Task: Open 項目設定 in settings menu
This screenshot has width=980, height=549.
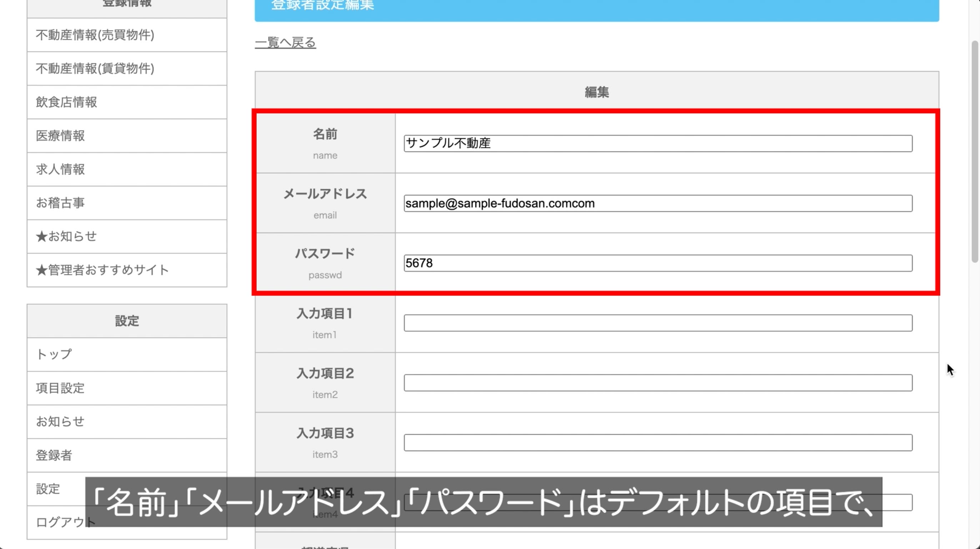Action: pos(127,388)
